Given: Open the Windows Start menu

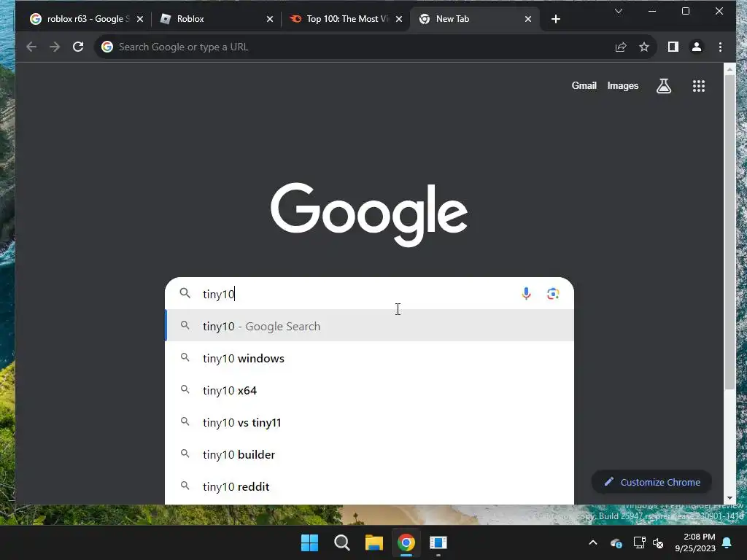Looking at the screenshot, I should tap(309, 542).
